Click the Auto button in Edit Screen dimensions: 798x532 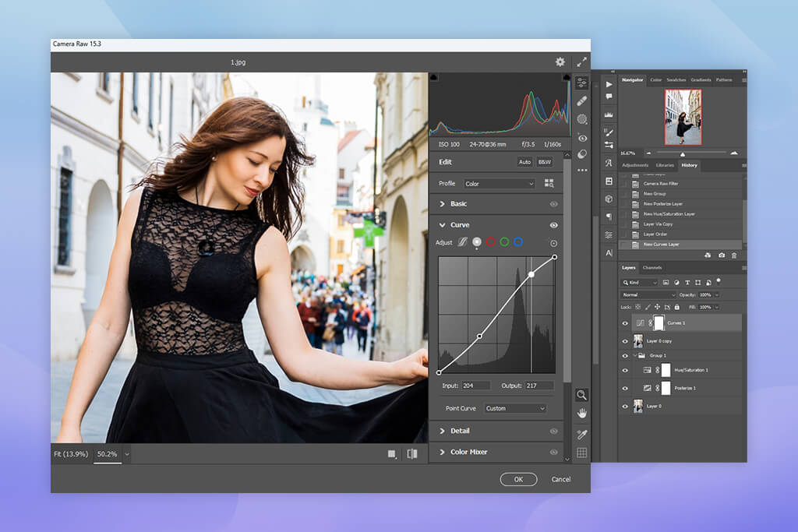click(x=524, y=162)
